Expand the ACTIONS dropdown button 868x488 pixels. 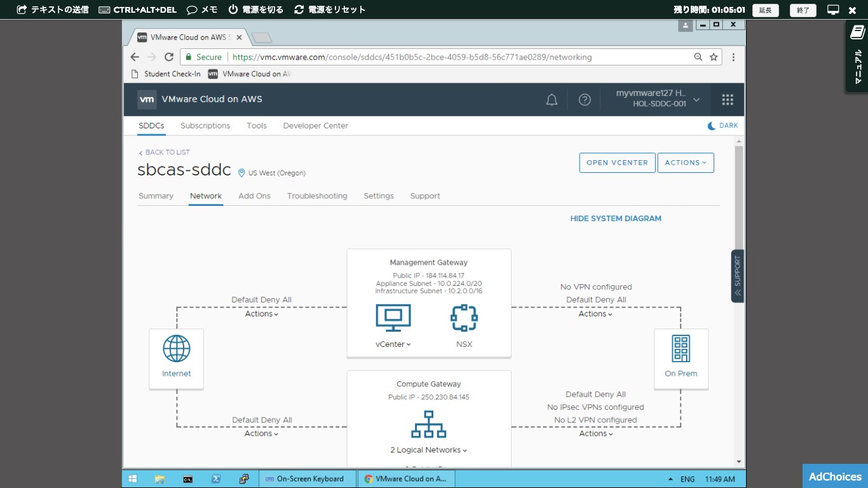(686, 163)
